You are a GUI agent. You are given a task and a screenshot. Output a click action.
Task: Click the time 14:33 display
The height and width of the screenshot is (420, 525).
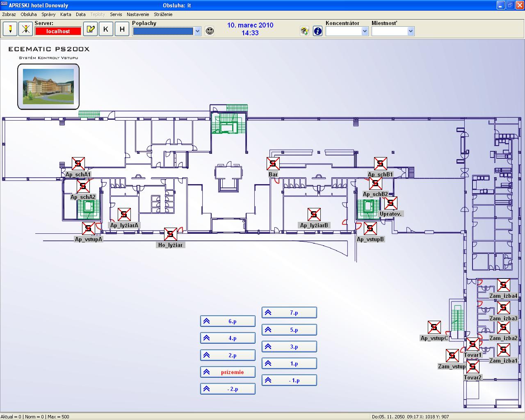pyautogui.click(x=250, y=33)
